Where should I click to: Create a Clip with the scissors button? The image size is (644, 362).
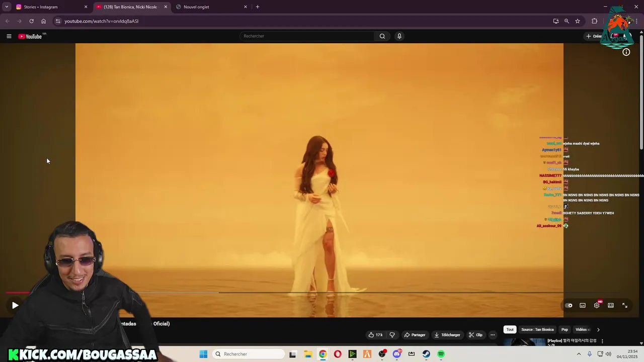pyautogui.click(x=475, y=335)
